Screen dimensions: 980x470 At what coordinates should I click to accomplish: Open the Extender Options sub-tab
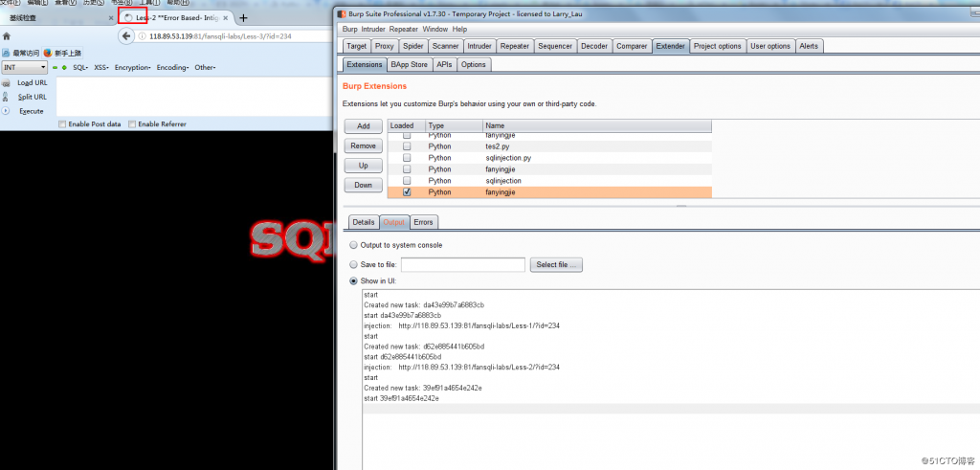[474, 64]
